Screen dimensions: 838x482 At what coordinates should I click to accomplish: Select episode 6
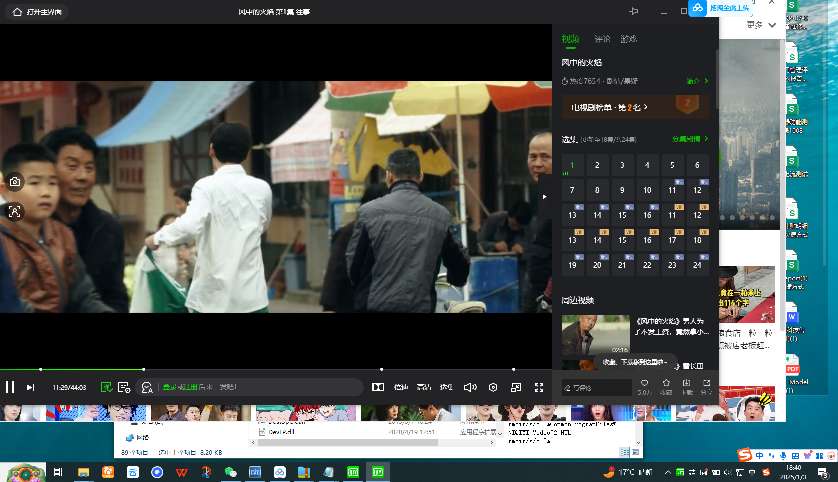coord(697,165)
